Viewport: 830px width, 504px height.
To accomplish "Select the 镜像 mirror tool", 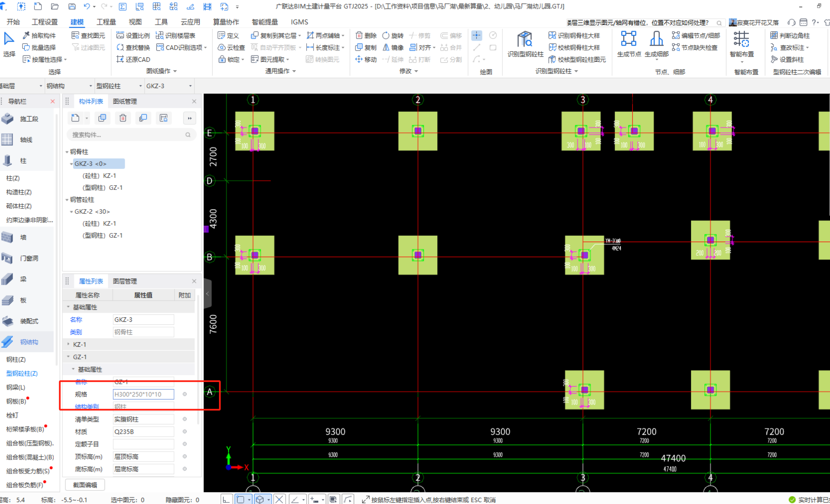I will [393, 47].
